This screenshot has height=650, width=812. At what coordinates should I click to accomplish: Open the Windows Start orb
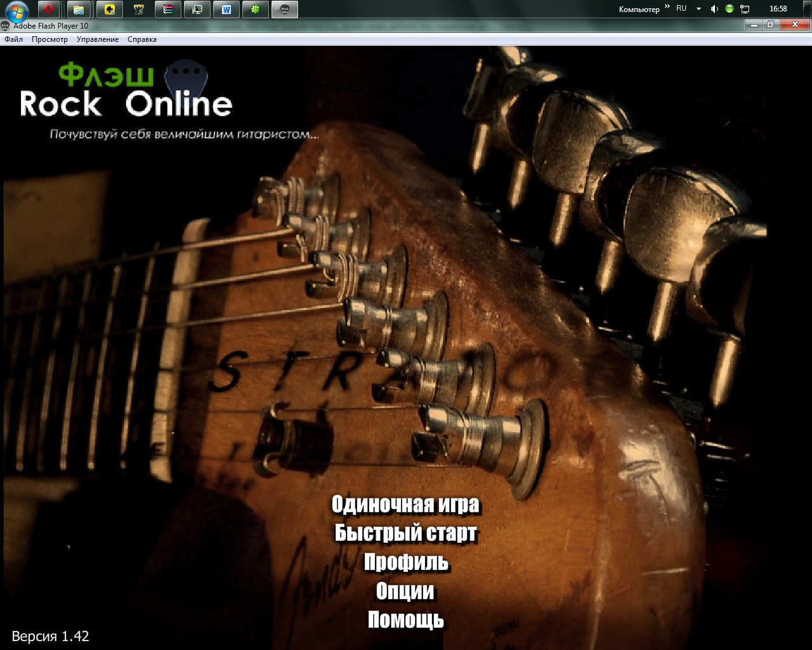pyautogui.click(x=17, y=10)
